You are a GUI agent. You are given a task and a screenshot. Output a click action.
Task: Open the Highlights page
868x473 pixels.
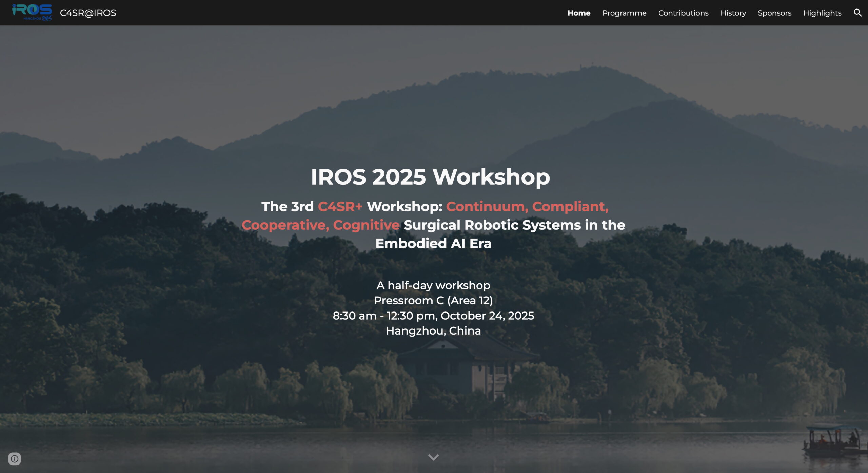pos(822,13)
